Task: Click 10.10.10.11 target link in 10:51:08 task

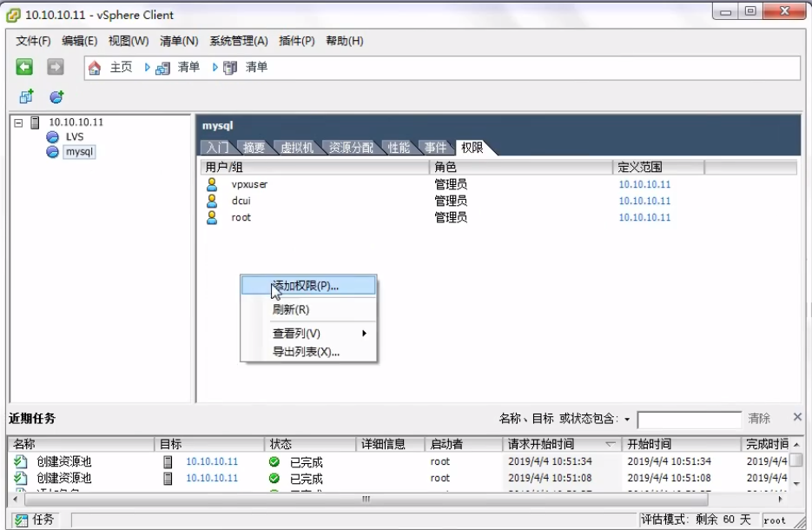Action: [212, 478]
